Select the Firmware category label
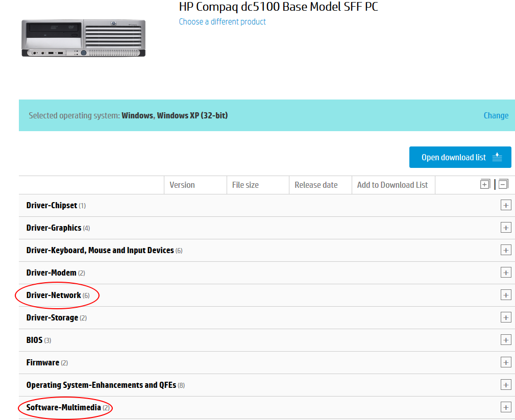 [x=43, y=362]
